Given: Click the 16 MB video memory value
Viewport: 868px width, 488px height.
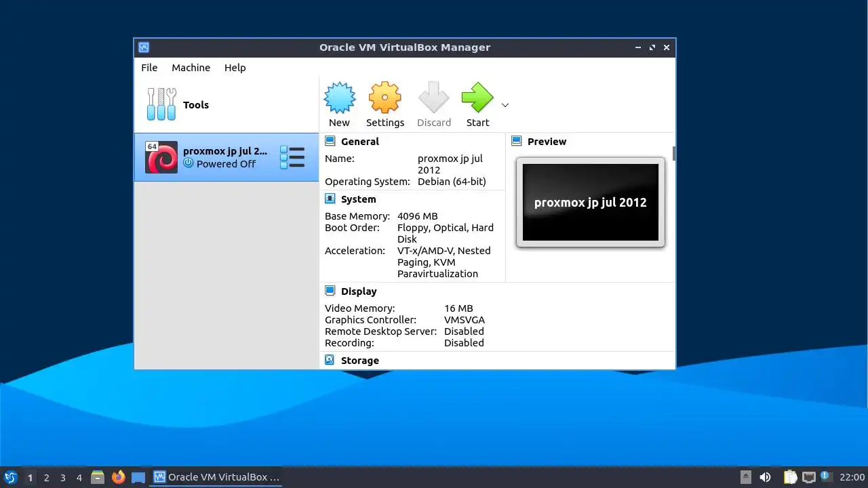Looking at the screenshot, I should [x=458, y=308].
